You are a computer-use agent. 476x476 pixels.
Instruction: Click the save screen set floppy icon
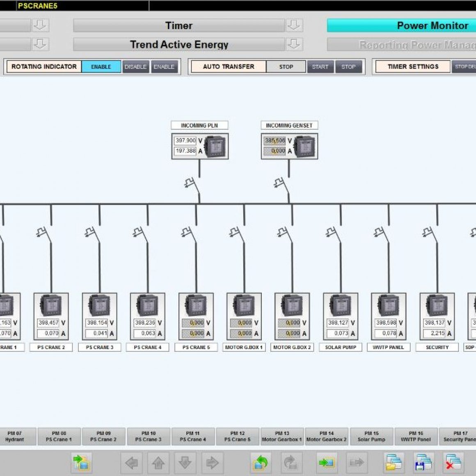423,463
